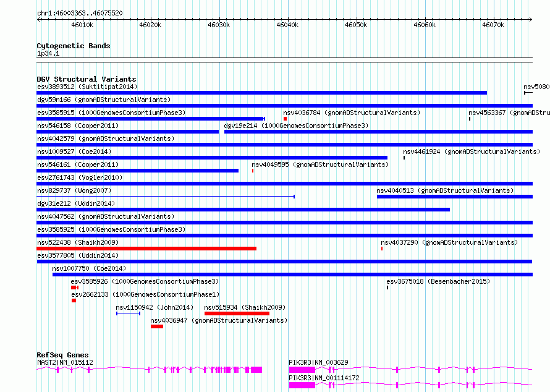Viewport: 550px width, 392px height.
Task: Click nsv829737 (Wong2007) variant label
Action: point(74,190)
